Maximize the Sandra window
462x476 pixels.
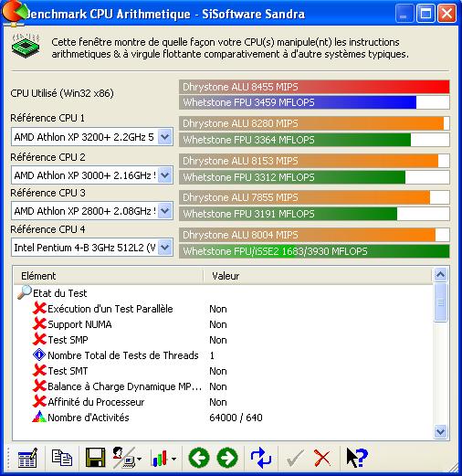[x=425, y=14]
